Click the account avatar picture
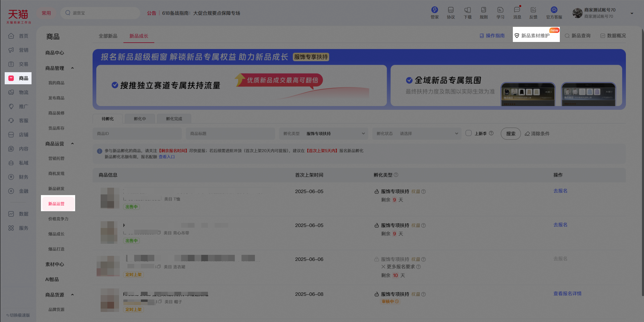Screen dimensions: 644x322 [x=577, y=13]
